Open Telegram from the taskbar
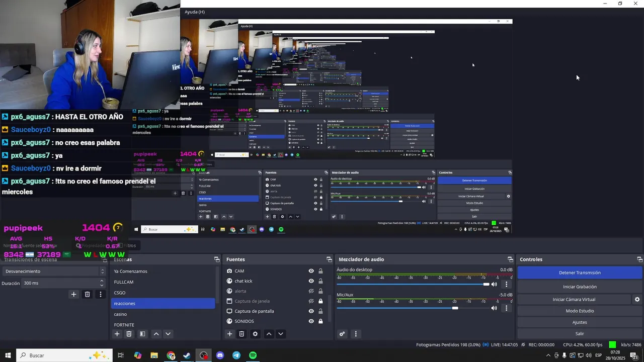 (x=236, y=355)
